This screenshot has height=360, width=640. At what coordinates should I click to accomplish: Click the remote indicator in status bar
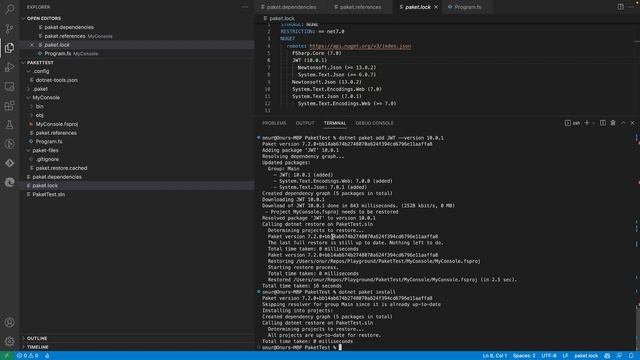(x=7, y=356)
